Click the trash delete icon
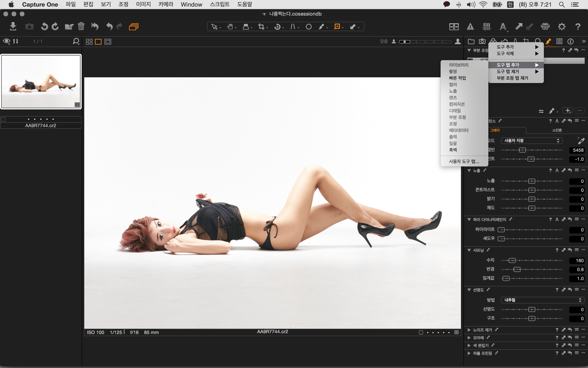588x368 pixels. coord(81,27)
